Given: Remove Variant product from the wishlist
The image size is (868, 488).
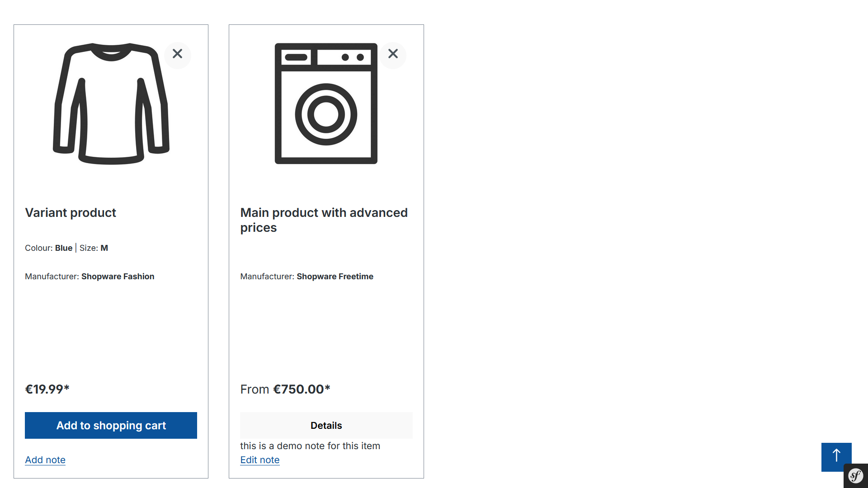Looking at the screenshot, I should coord(177,54).
